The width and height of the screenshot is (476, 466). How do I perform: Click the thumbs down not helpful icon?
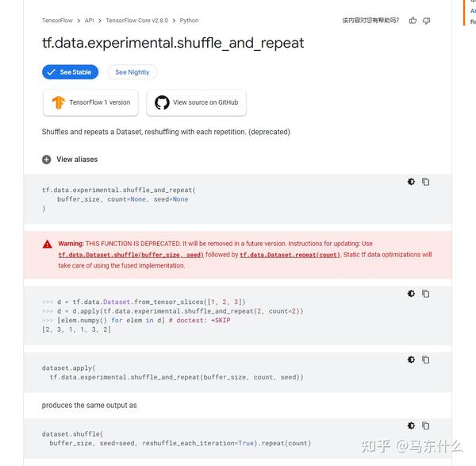point(427,21)
